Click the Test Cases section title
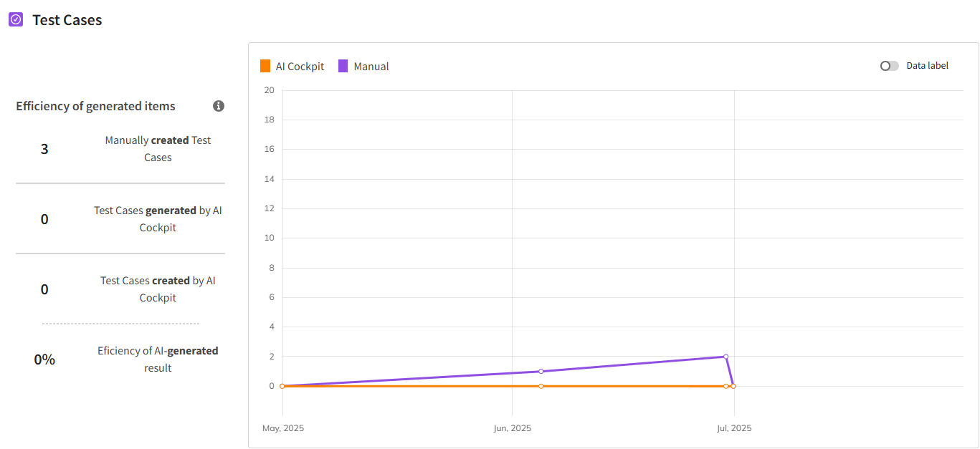Image resolution: width=980 pixels, height=449 pixels. point(67,20)
